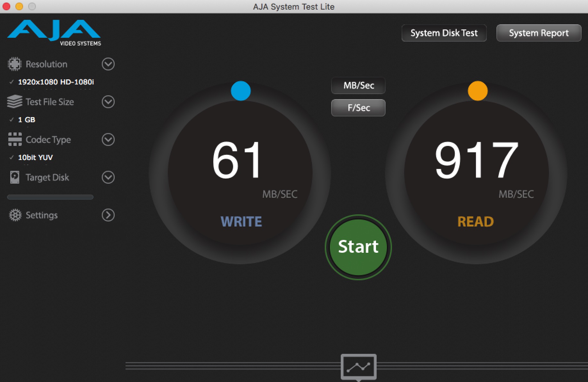Click the WRITE gauge label
588x382 pixels.
click(x=241, y=221)
